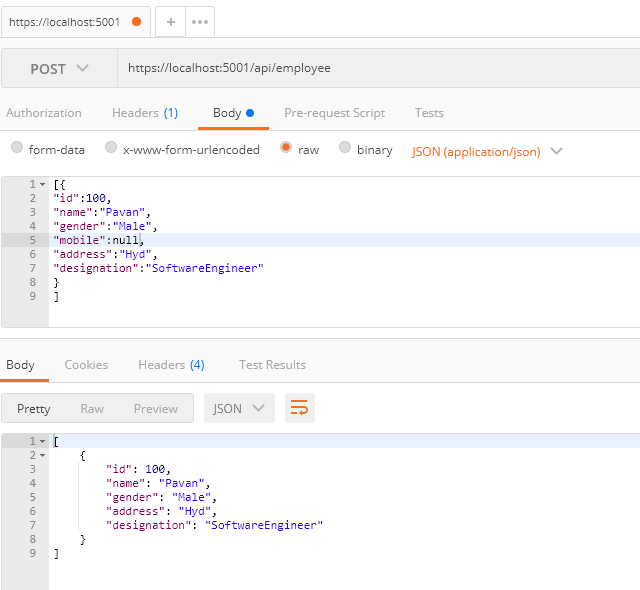Open the POST method dropdown

pyautogui.click(x=60, y=69)
